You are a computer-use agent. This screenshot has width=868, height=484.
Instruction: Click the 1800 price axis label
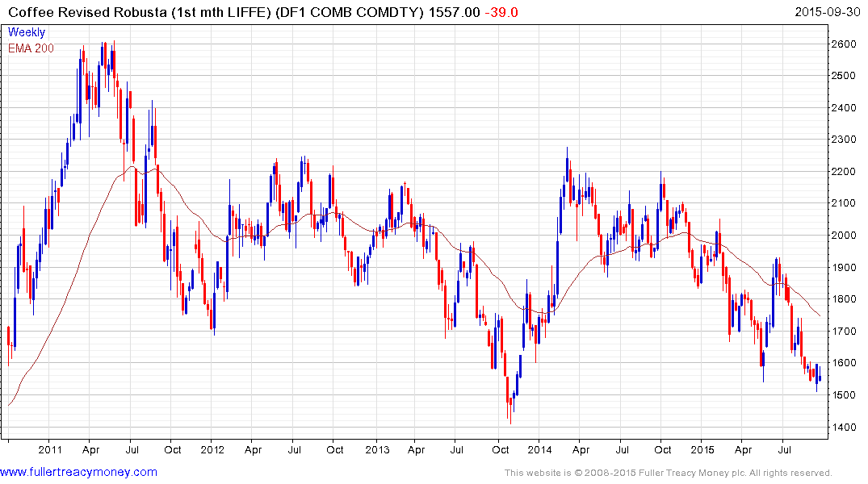[845, 299]
